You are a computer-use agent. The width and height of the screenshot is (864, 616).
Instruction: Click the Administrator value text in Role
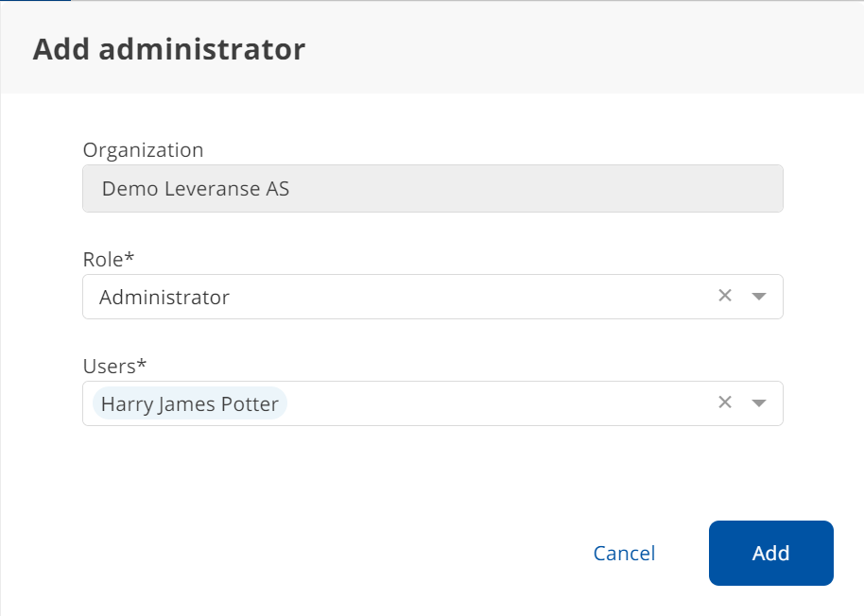(164, 298)
